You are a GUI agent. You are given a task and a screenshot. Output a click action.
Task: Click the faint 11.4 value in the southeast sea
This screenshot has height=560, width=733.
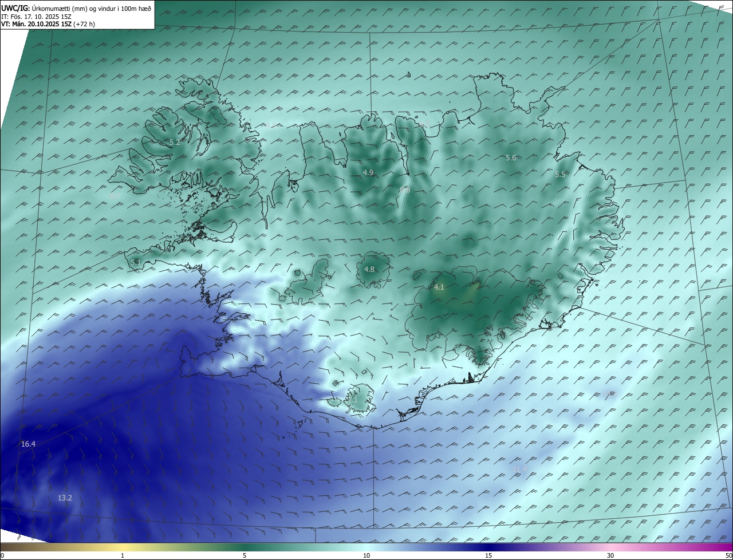click(x=519, y=469)
